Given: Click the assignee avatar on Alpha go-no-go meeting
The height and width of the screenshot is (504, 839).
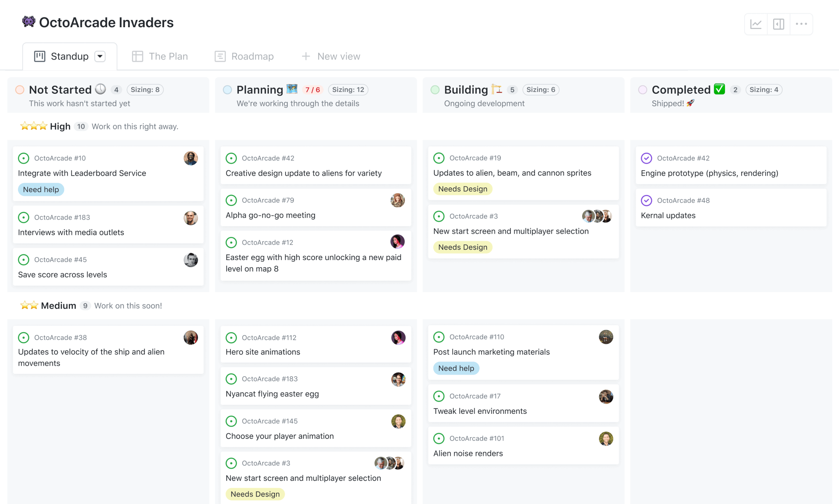Looking at the screenshot, I should pos(397,200).
